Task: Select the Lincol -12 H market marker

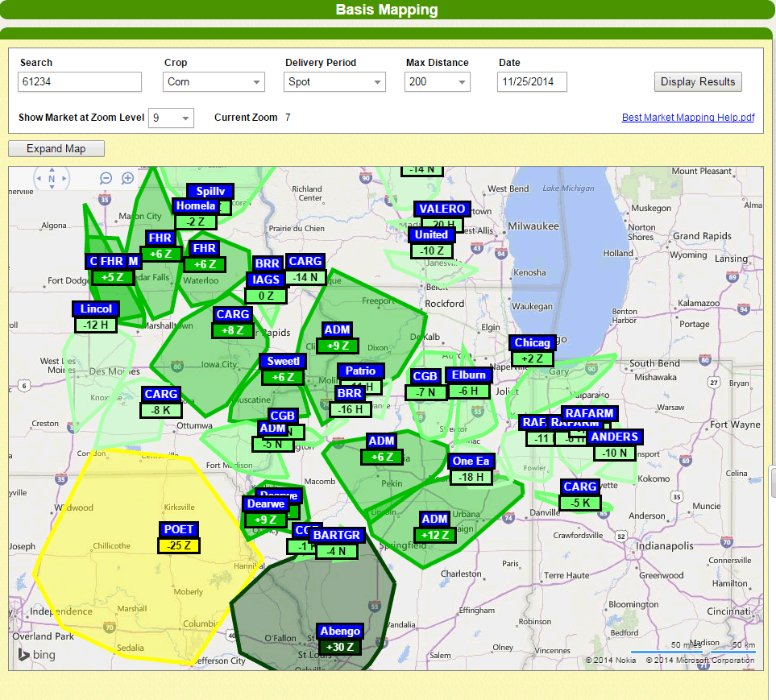Action: pyautogui.click(x=96, y=317)
